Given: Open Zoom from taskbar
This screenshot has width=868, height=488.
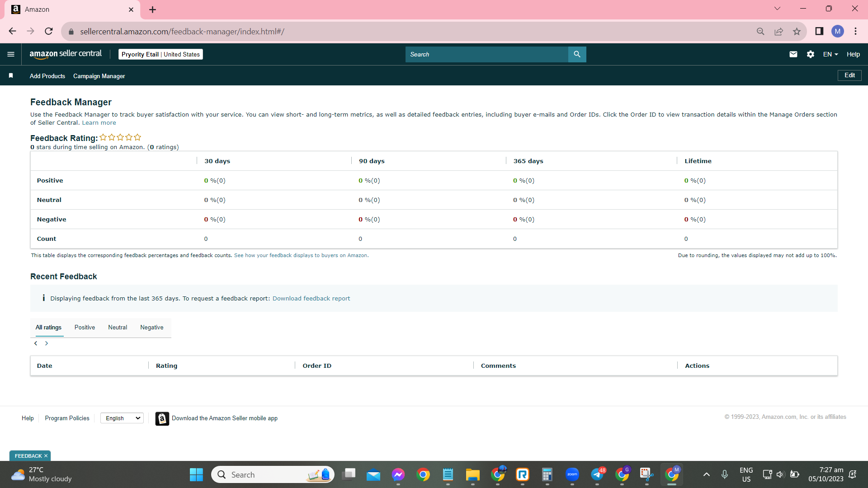Looking at the screenshot, I should (x=572, y=474).
